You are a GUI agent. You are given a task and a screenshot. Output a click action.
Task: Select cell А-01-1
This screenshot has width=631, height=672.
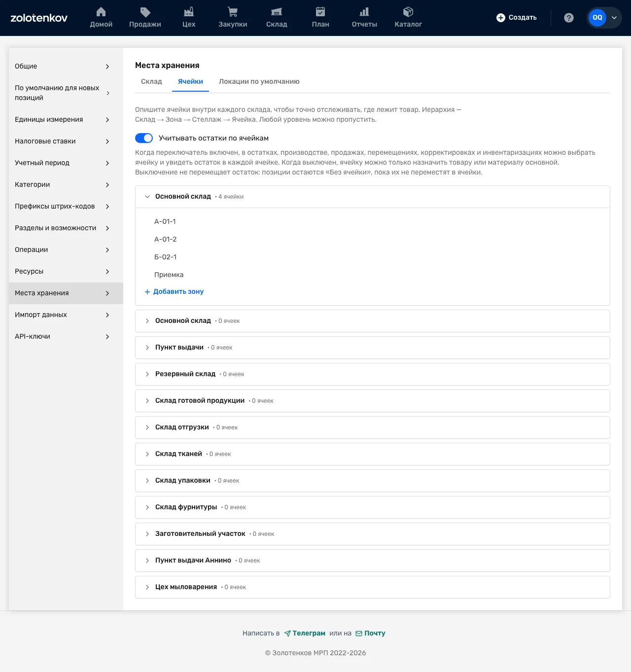(165, 222)
